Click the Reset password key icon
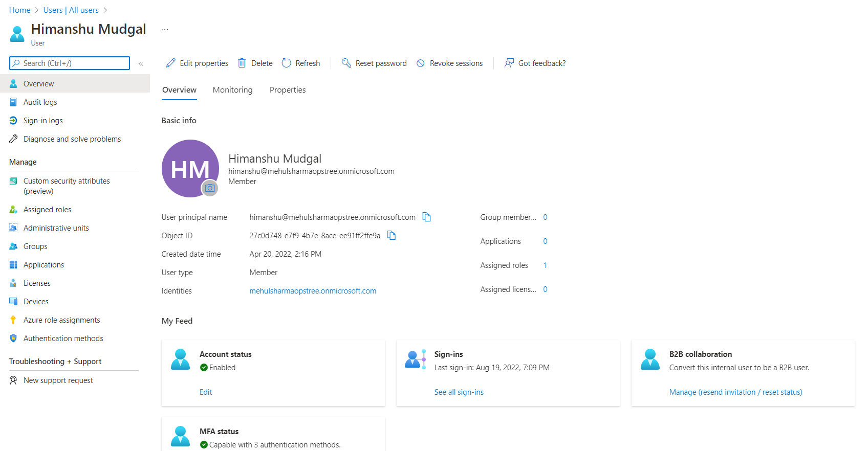The width and height of the screenshot is (868, 451). point(346,63)
